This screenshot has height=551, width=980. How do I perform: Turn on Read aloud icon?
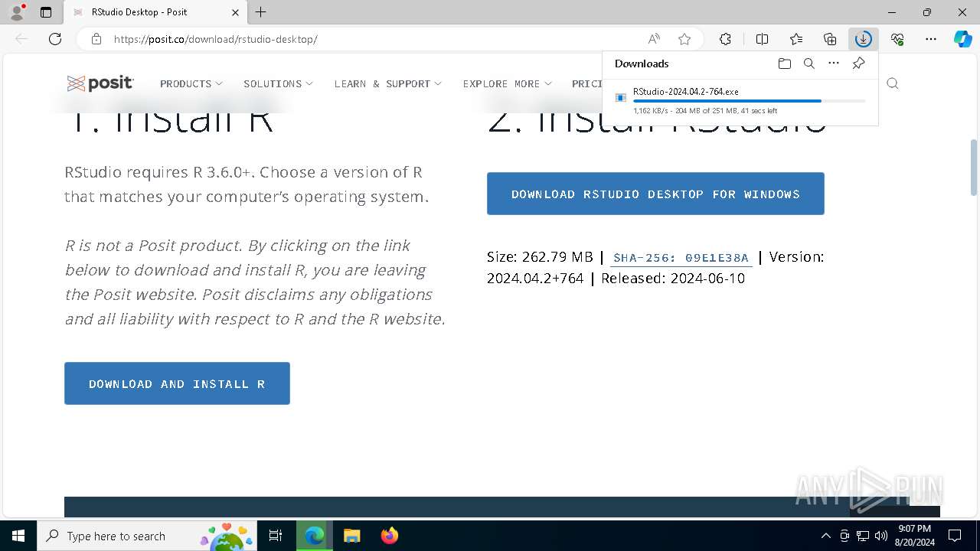[x=654, y=39]
